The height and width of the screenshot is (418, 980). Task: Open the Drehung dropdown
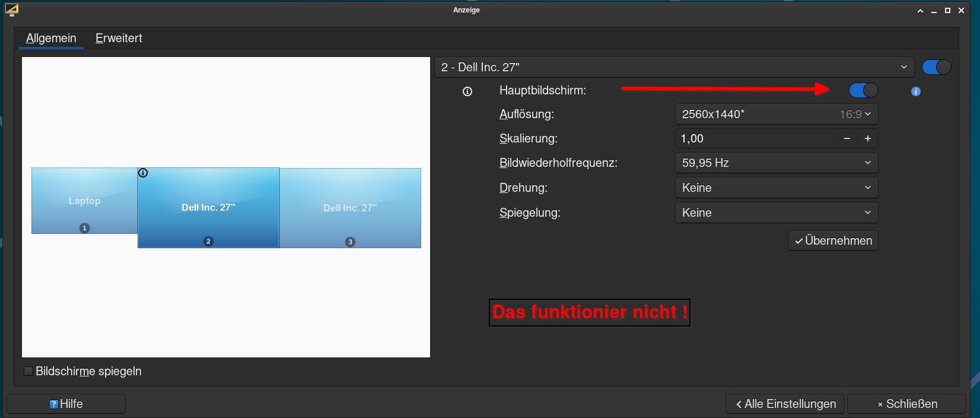click(777, 188)
